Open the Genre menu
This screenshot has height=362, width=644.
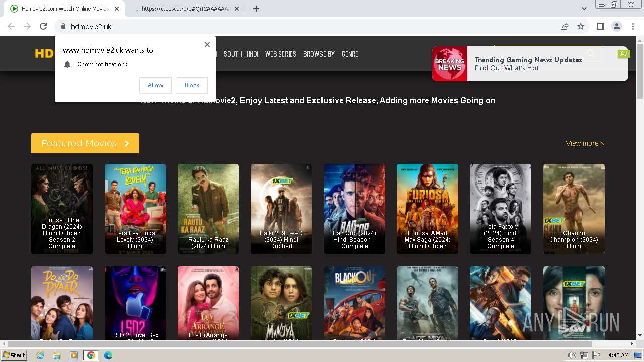pos(350,54)
